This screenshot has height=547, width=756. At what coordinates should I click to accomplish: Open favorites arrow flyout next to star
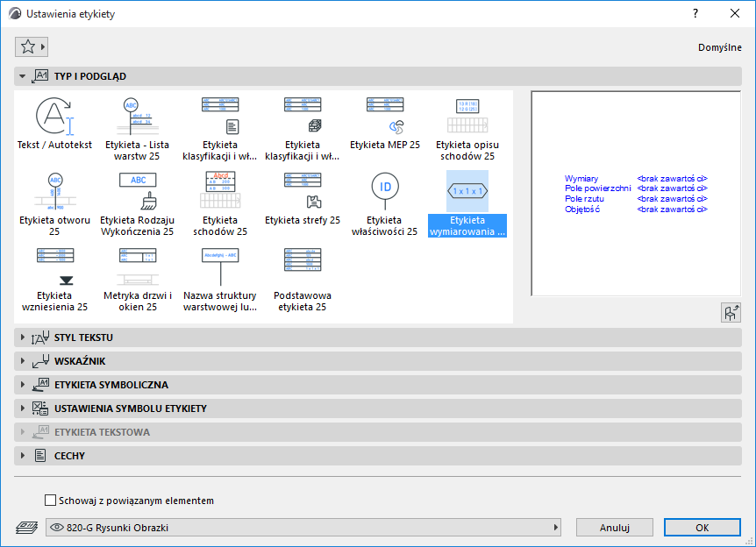pos(43,46)
